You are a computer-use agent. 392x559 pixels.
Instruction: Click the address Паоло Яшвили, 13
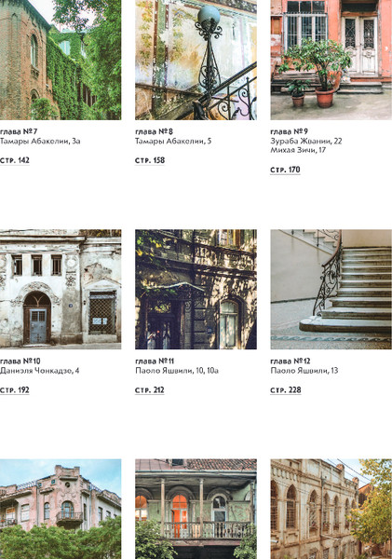304,371
